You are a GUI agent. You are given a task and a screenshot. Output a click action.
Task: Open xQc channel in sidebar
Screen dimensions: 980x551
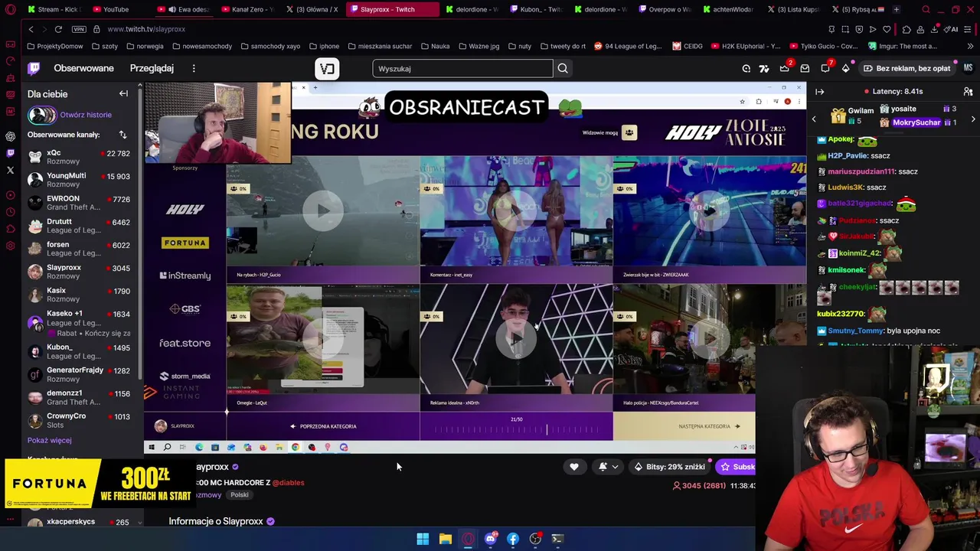point(80,158)
